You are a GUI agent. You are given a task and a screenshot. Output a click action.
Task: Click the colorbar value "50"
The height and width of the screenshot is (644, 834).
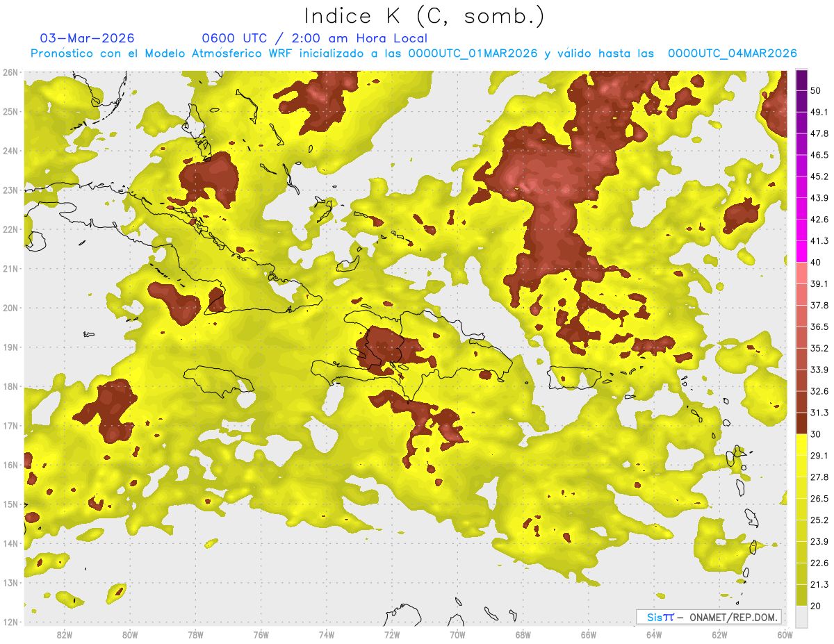click(x=816, y=90)
